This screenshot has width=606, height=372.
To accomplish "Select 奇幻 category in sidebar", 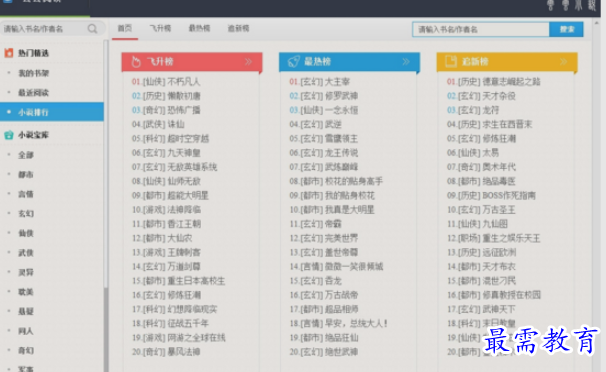I will coord(26,350).
